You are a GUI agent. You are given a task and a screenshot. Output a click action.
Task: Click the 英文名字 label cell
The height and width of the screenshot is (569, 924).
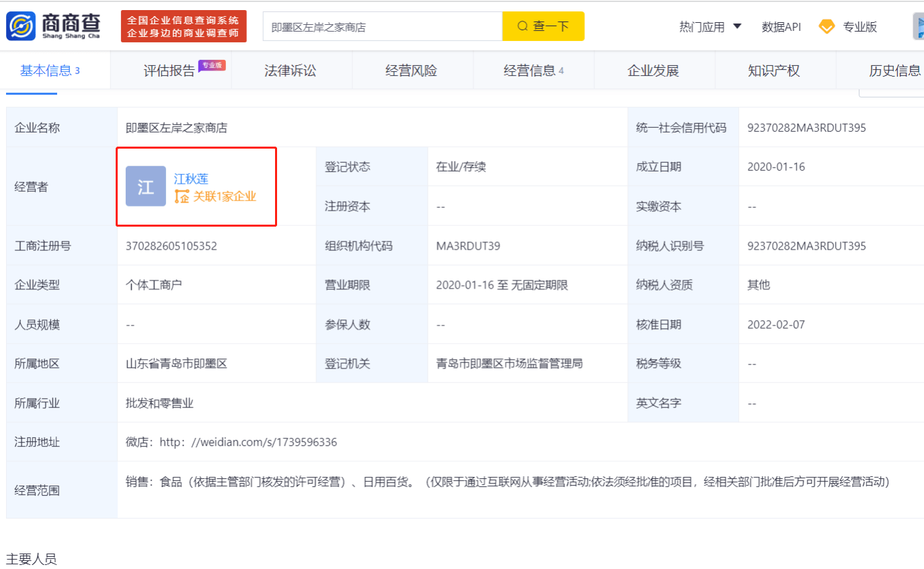tap(683, 403)
